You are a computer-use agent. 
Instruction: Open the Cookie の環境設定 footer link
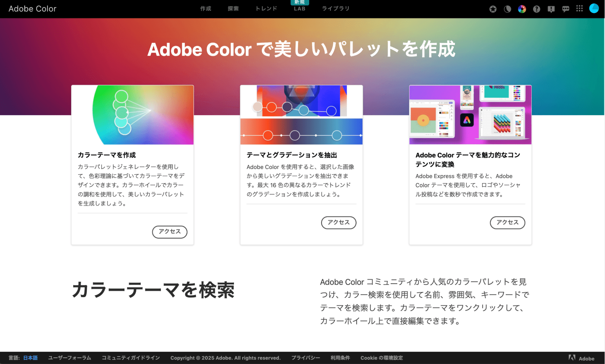tap(381, 358)
